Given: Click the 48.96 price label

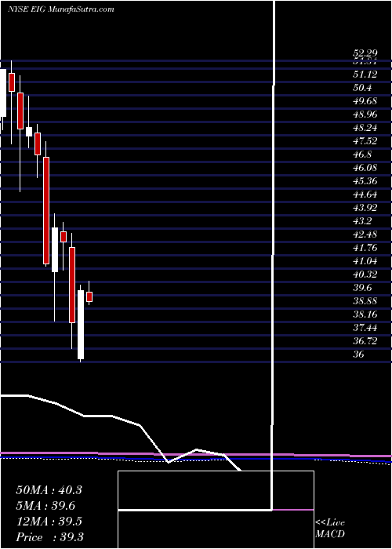Looking at the screenshot, I should [x=365, y=115].
